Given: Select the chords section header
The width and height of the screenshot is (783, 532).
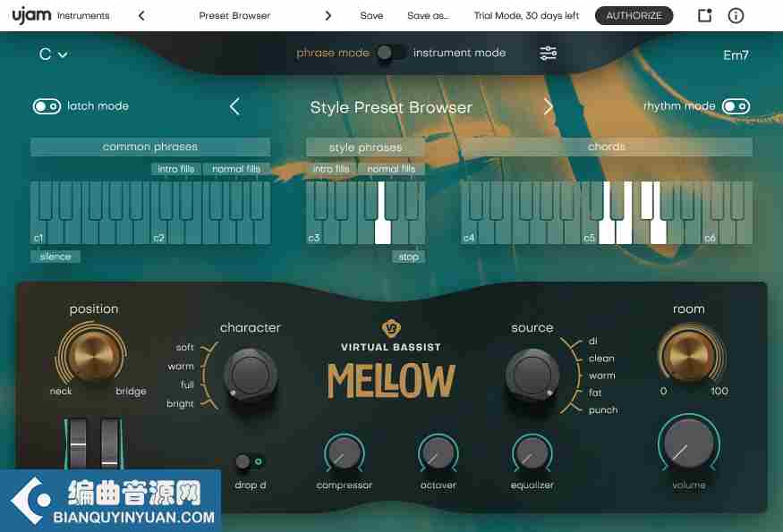Looking at the screenshot, I should coord(606,147).
